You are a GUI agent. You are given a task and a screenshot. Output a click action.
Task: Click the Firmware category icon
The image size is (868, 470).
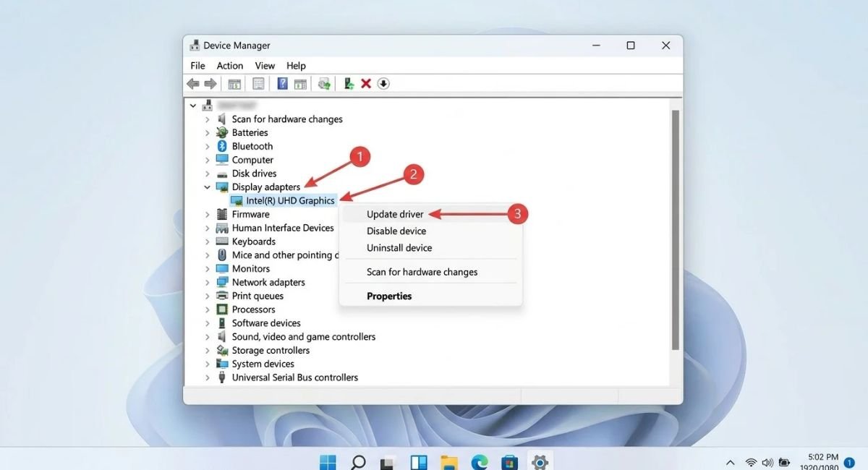point(222,214)
